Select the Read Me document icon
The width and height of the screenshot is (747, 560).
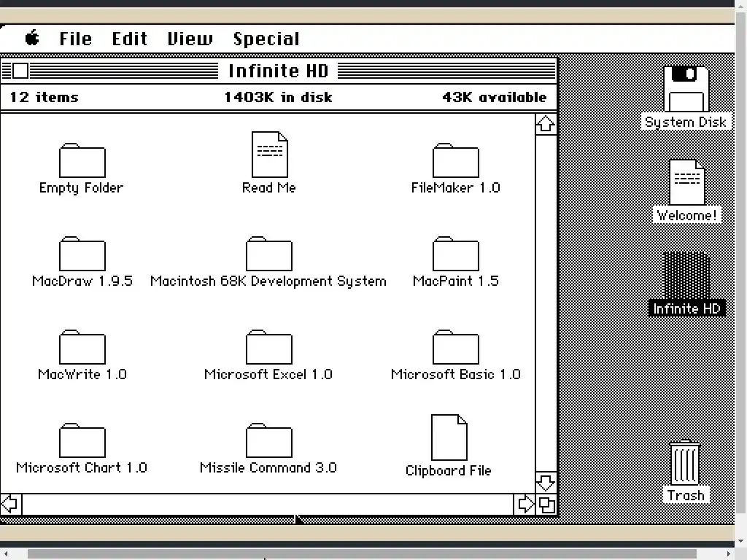point(270,155)
